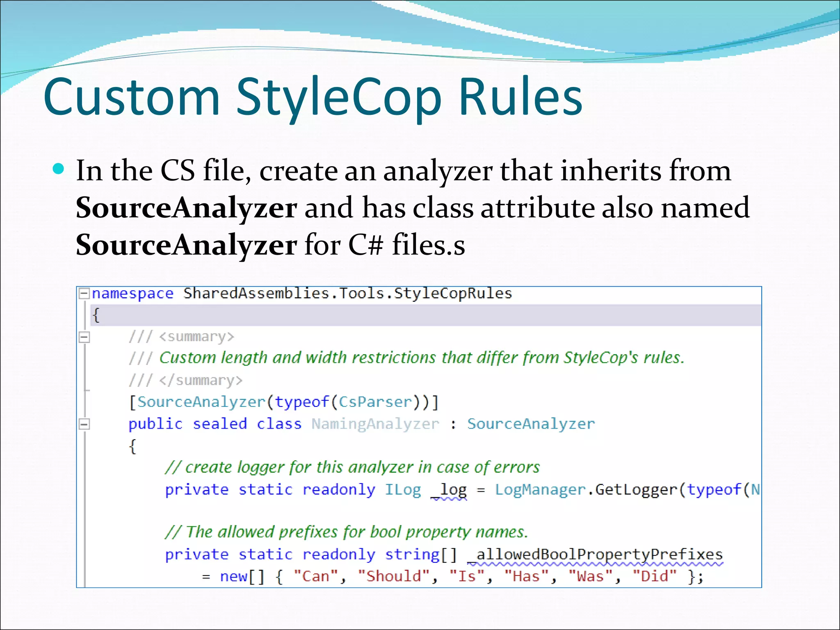This screenshot has height=630, width=840.
Task: Click the SourceAnalyzer attribute in brackets
Action: [x=201, y=402]
